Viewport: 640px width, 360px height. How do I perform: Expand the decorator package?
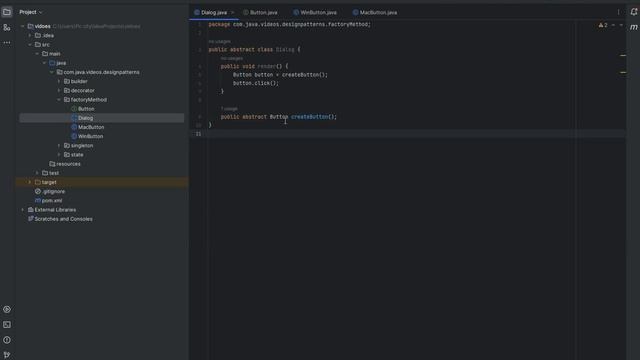point(59,91)
